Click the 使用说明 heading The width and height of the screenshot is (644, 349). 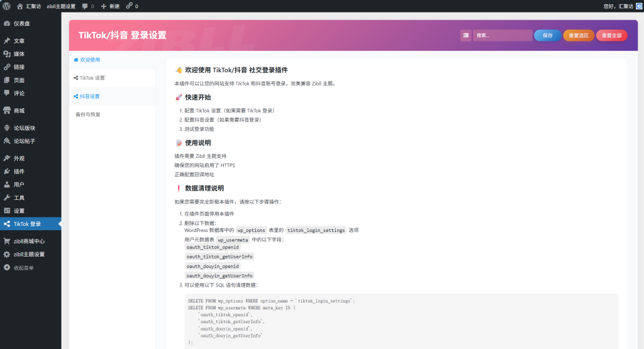[197, 143]
